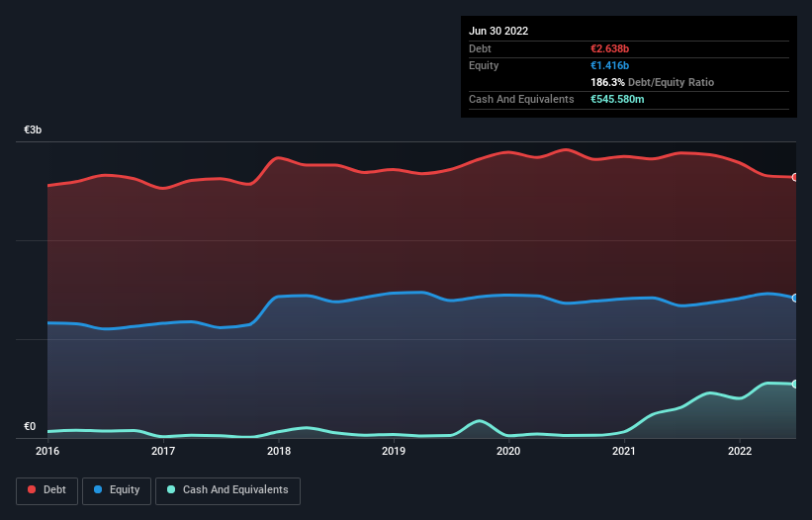Select the Debt data point marker on red line
Image resolution: width=812 pixels, height=520 pixels.
(x=795, y=178)
